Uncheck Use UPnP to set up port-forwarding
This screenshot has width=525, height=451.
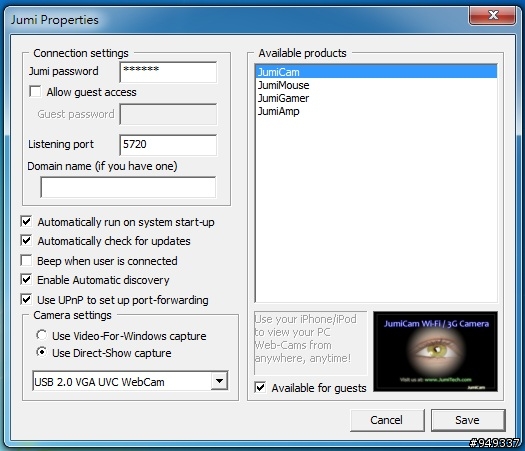26,299
